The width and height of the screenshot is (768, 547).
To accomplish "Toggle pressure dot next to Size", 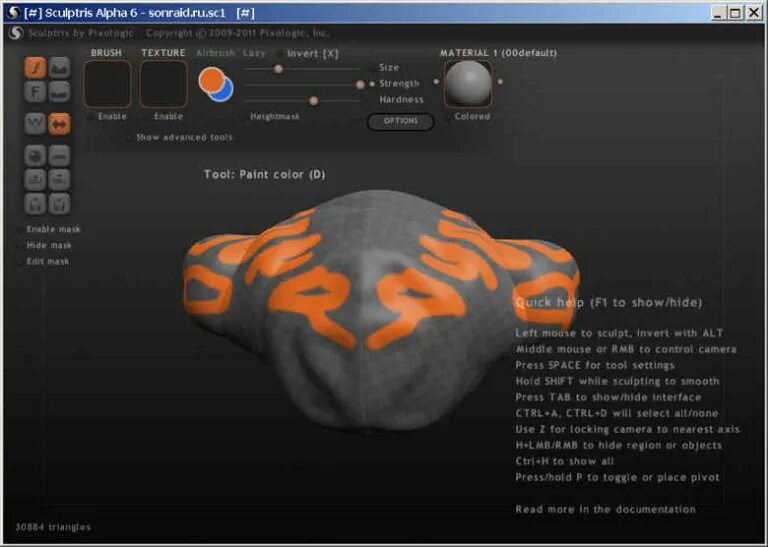I will tap(372, 68).
